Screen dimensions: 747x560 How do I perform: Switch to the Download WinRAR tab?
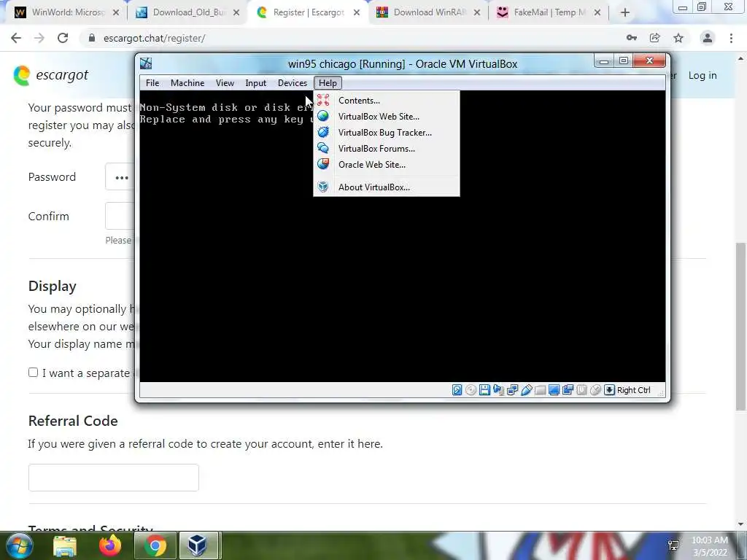coord(428,12)
